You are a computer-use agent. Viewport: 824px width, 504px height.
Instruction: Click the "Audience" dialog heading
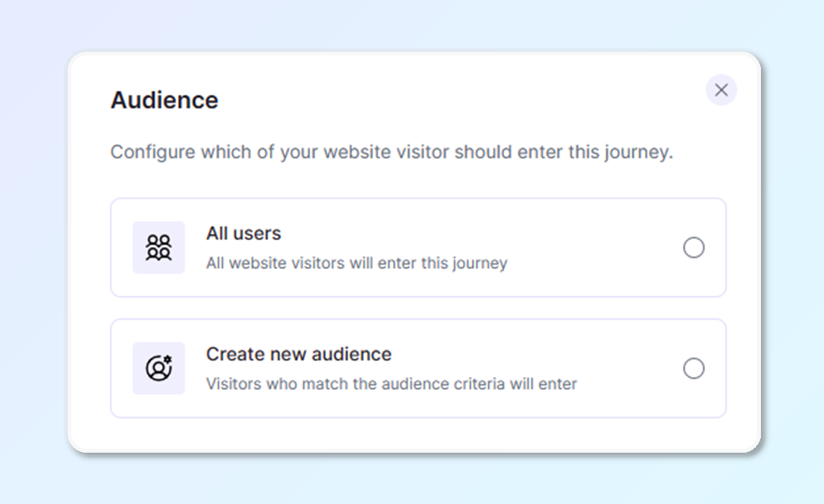pyautogui.click(x=165, y=100)
